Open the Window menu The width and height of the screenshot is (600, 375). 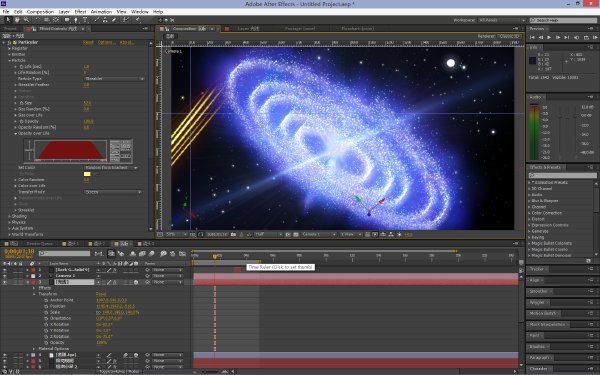140,12
